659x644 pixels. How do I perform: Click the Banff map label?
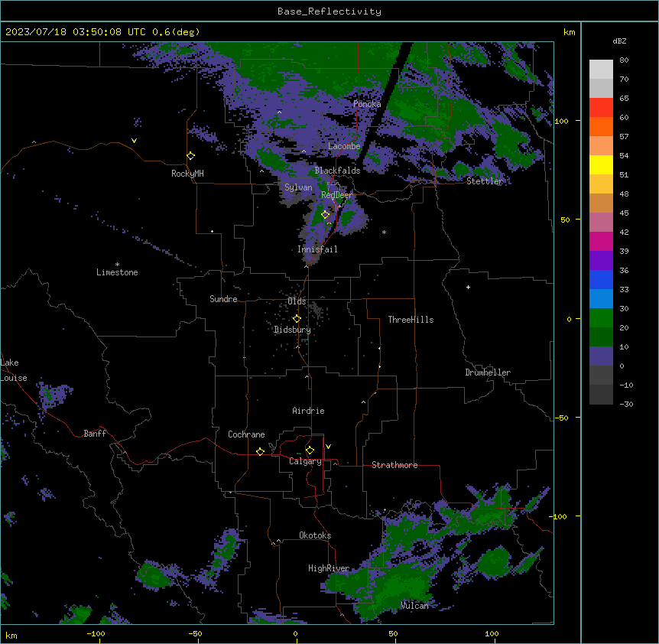pyautogui.click(x=95, y=434)
